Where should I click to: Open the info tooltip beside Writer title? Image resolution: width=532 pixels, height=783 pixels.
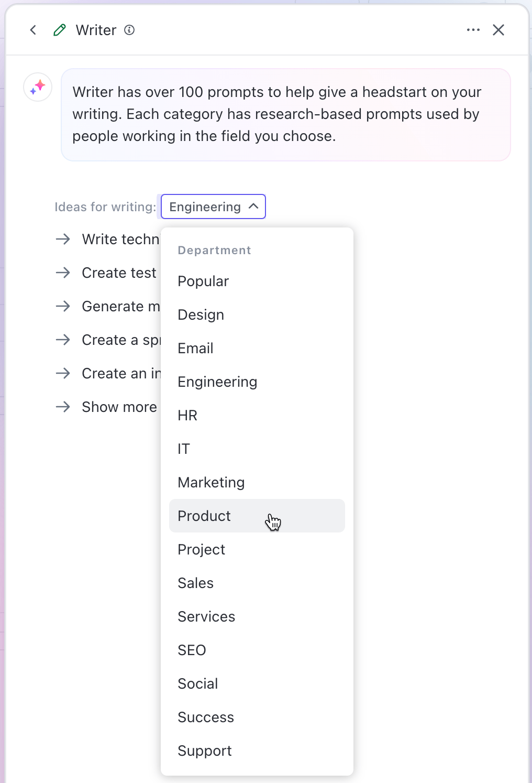[128, 30]
